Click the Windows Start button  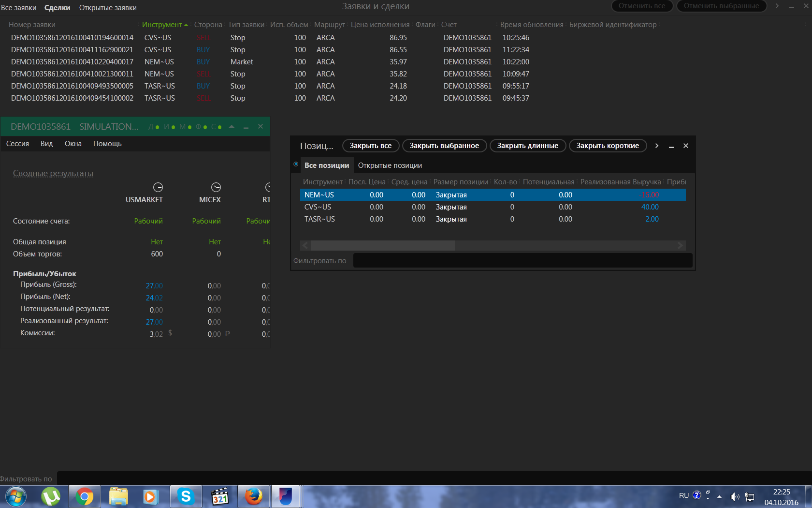[16, 496]
